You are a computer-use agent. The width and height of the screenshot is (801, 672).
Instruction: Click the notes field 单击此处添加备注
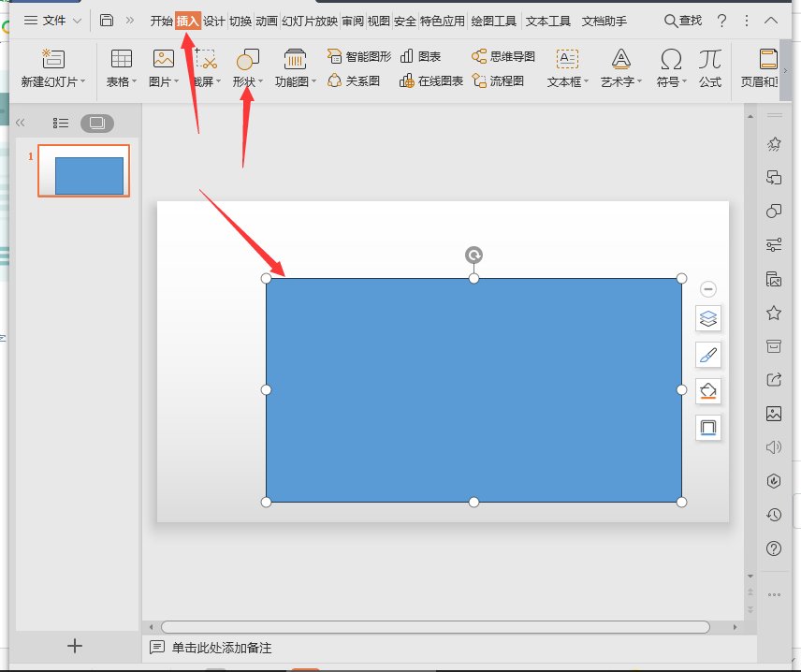pos(222,648)
